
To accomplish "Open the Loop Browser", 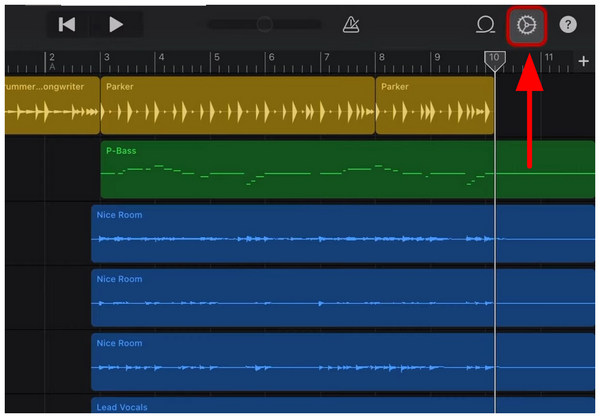I will click(x=486, y=24).
